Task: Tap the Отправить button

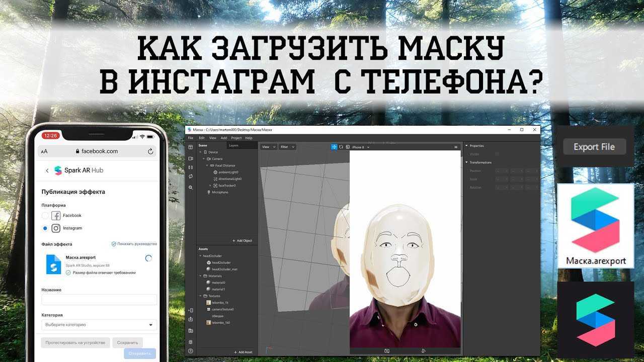Action: tap(140, 353)
